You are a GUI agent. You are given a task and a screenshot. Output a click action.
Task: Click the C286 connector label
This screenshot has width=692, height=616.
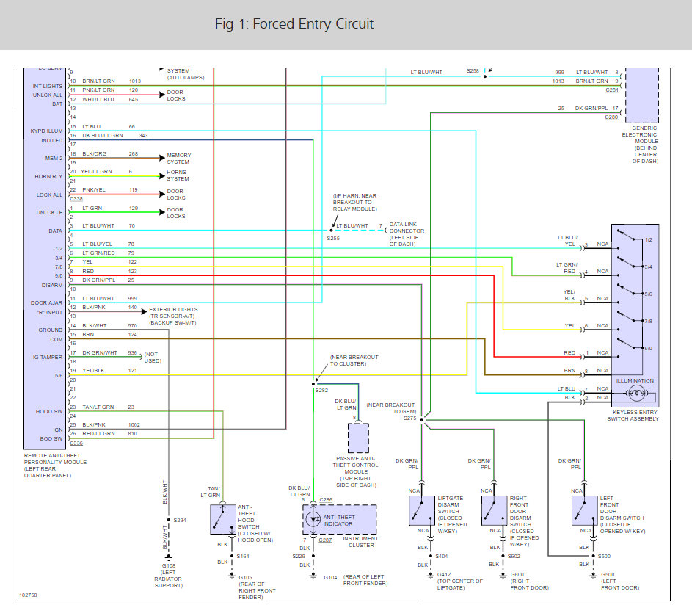(326, 499)
